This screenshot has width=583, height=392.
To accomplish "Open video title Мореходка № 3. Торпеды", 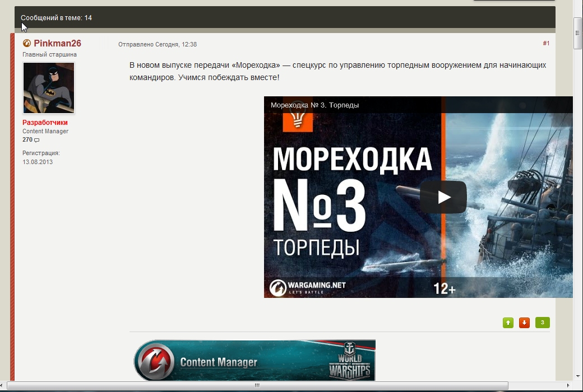I will (314, 105).
